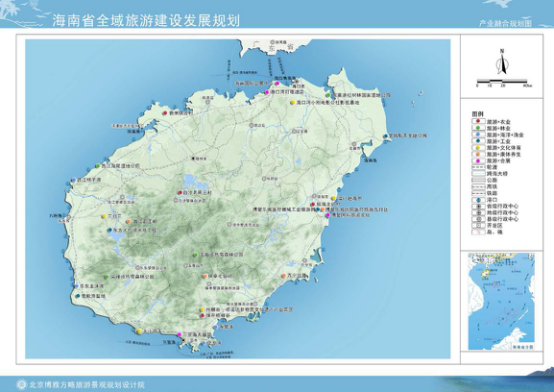Click the magenta 旅游+会展 legend swatch
This screenshot has height=392, width=554.
(478, 160)
